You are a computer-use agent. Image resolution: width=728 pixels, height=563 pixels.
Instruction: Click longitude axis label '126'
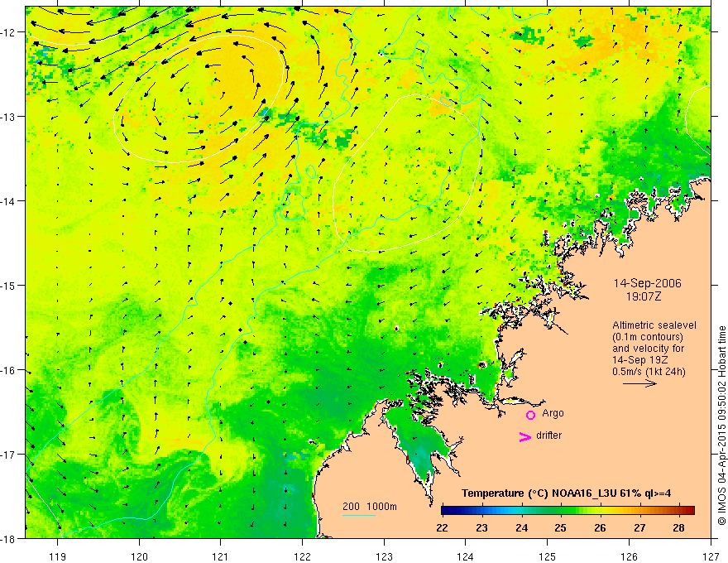coord(629,556)
